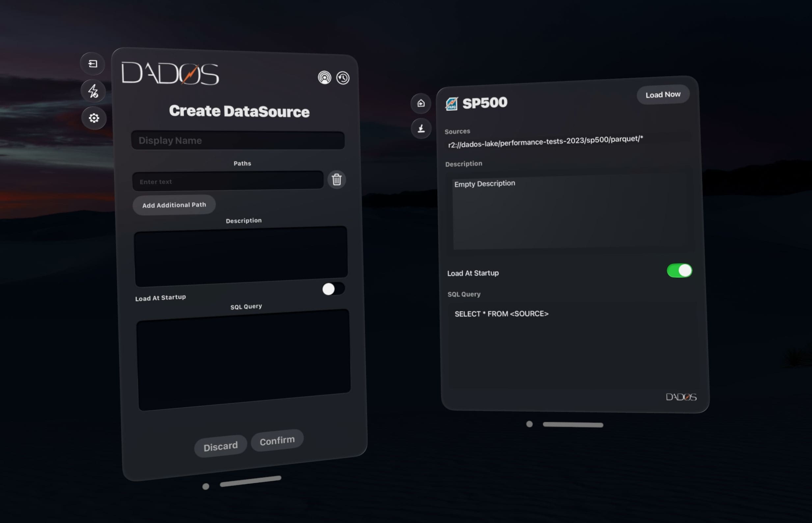Click the r2://dados-lake source path text
This screenshot has width=812, height=523.
tap(545, 142)
